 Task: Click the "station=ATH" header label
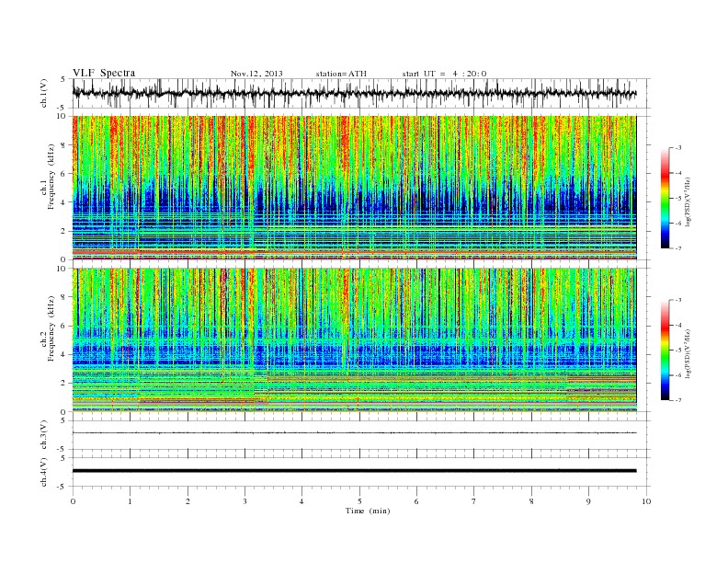click(341, 74)
